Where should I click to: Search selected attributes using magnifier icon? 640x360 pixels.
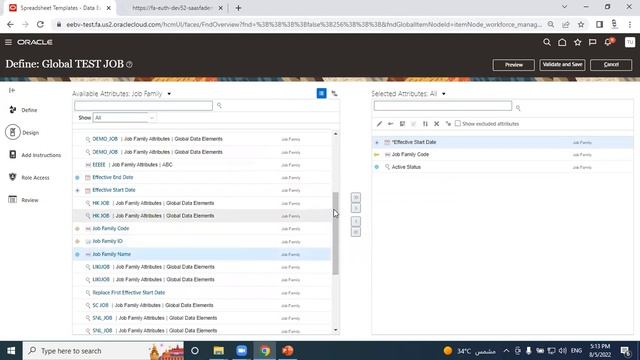[518, 108]
